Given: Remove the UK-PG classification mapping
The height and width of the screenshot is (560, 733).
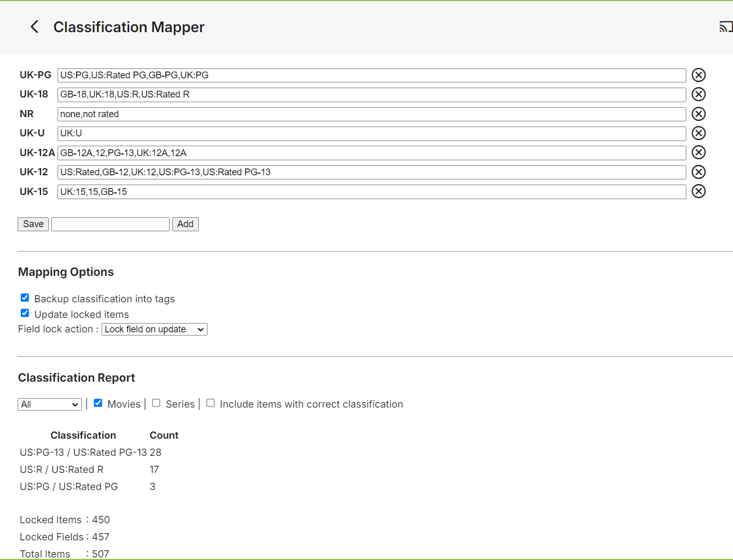Looking at the screenshot, I should 698,75.
